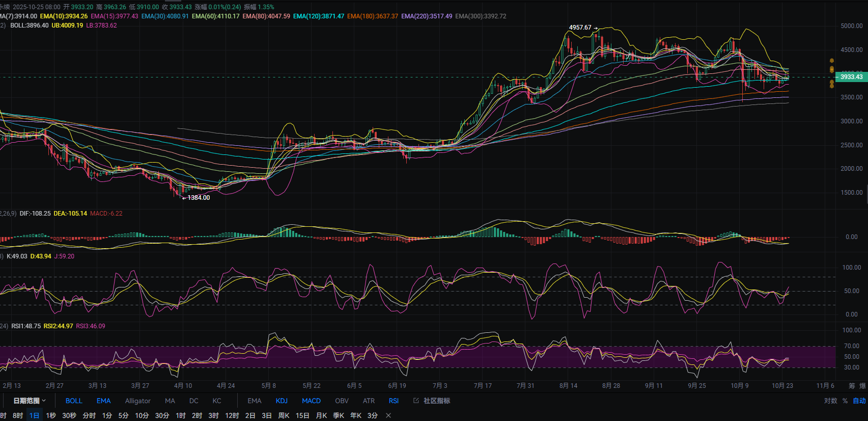Click the bottommost price alert bell icon
The width and height of the screenshot is (868, 421).
(832, 86)
